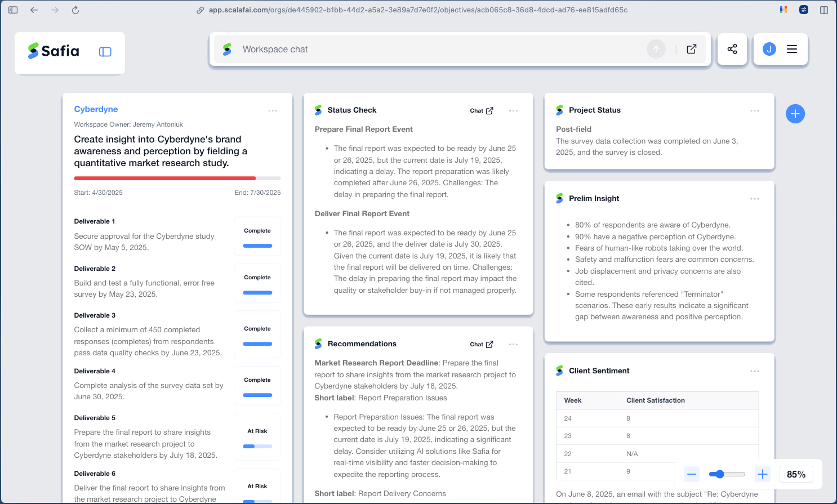Open browser split view icon
This screenshot has width=837, height=504.
coord(824,10)
